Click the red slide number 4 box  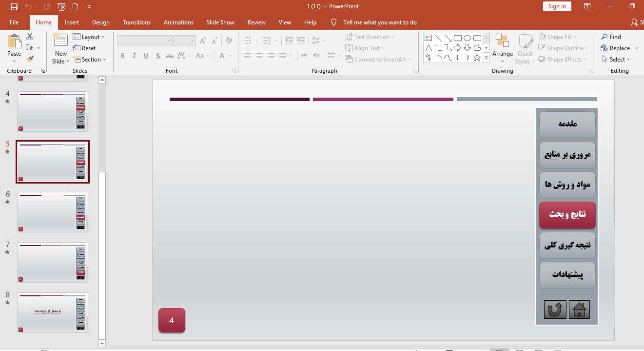point(172,320)
